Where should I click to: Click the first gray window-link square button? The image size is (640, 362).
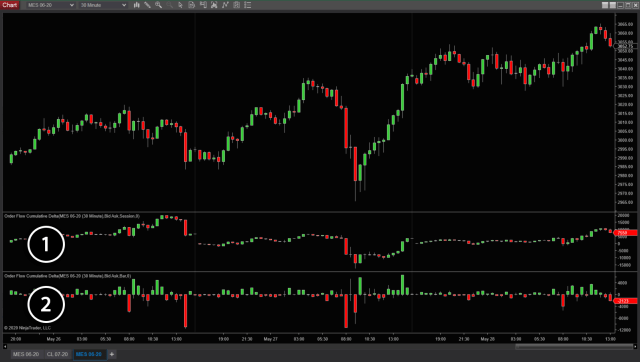[605, 5]
